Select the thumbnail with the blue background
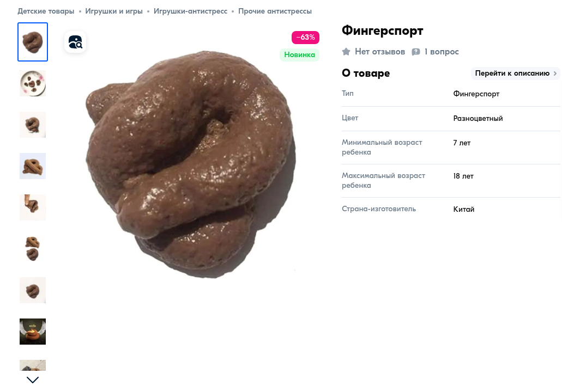This screenshot has width=562, height=392. click(x=33, y=166)
